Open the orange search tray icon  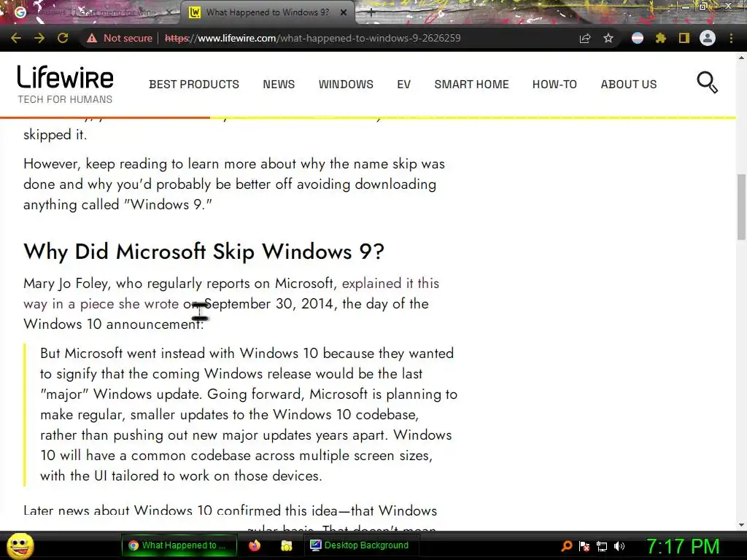566,546
